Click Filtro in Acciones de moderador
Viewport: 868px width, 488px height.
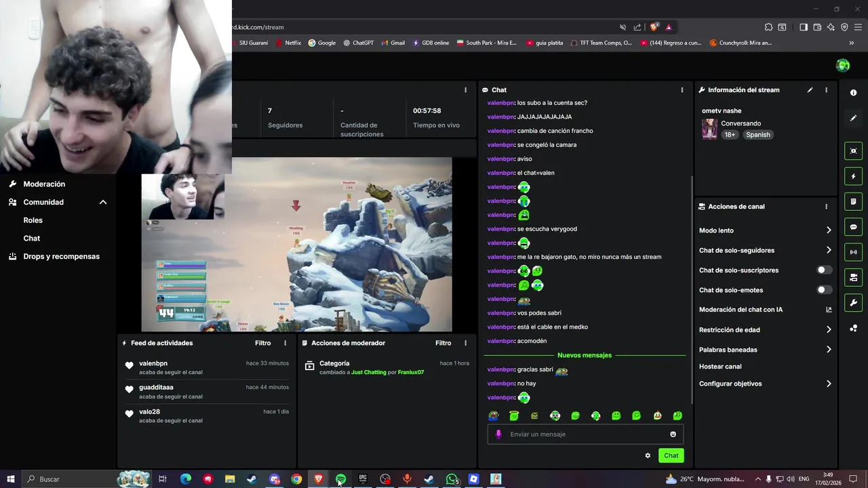[x=443, y=343]
